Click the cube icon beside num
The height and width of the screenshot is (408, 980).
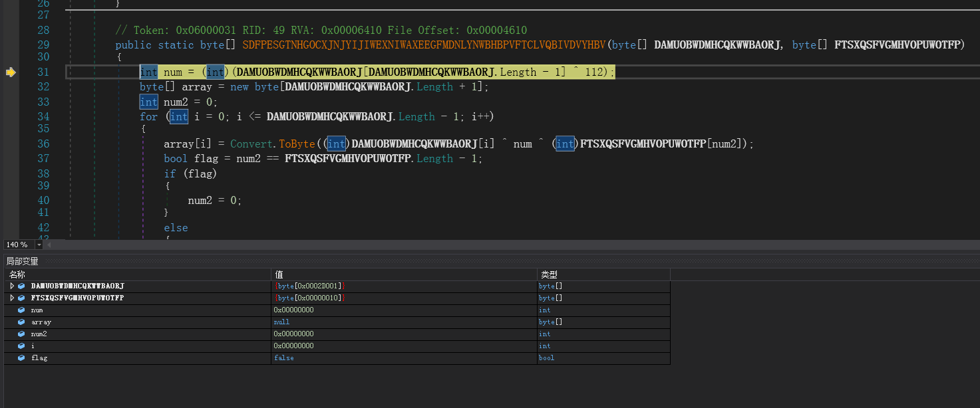coord(22,310)
